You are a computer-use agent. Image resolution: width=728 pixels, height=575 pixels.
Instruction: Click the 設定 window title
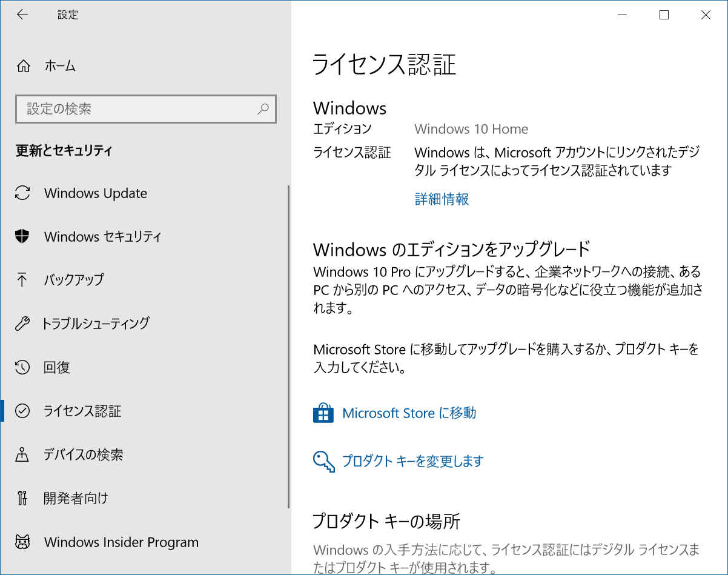pos(68,15)
